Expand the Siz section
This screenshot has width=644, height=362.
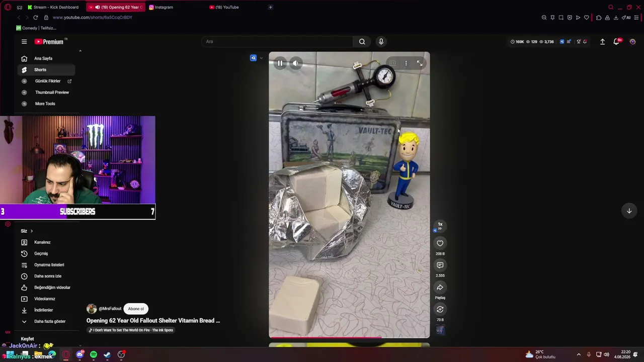coord(27,231)
